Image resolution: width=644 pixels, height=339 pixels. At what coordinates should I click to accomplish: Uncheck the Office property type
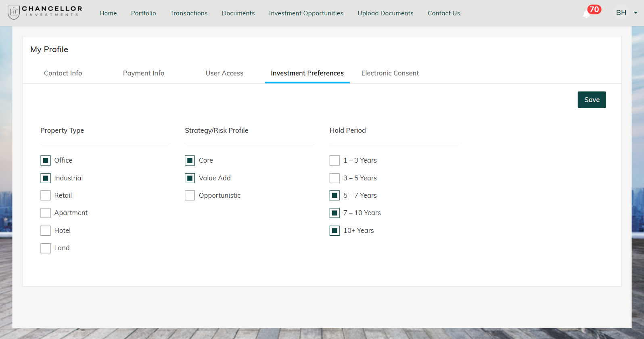click(46, 161)
